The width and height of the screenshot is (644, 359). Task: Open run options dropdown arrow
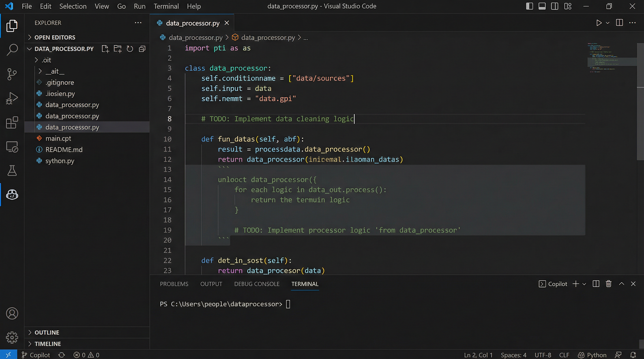pyautogui.click(x=608, y=23)
